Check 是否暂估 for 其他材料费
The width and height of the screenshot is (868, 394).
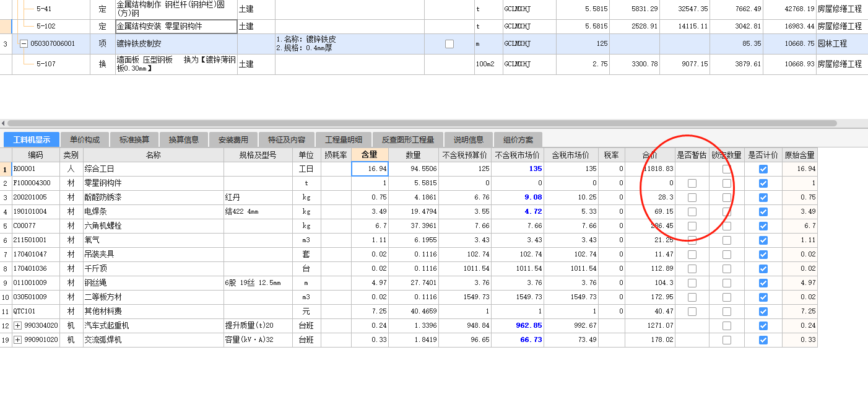[692, 311]
